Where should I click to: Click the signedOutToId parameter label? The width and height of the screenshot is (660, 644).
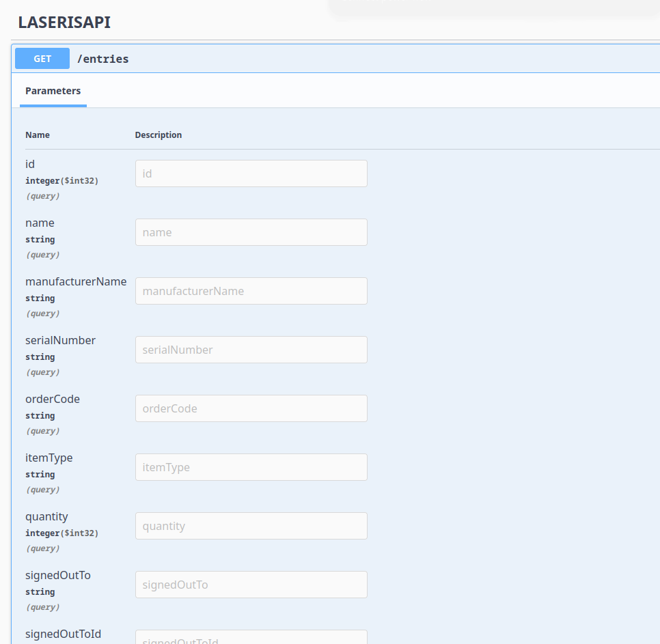point(63,634)
